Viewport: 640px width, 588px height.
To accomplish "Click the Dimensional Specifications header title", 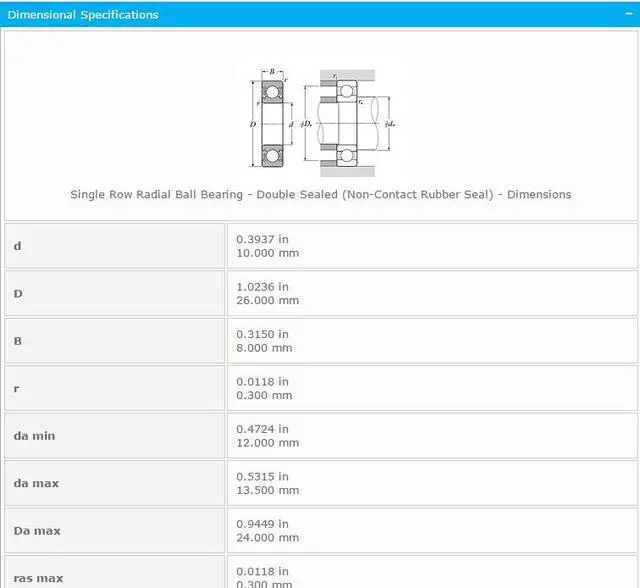I will (x=83, y=15).
